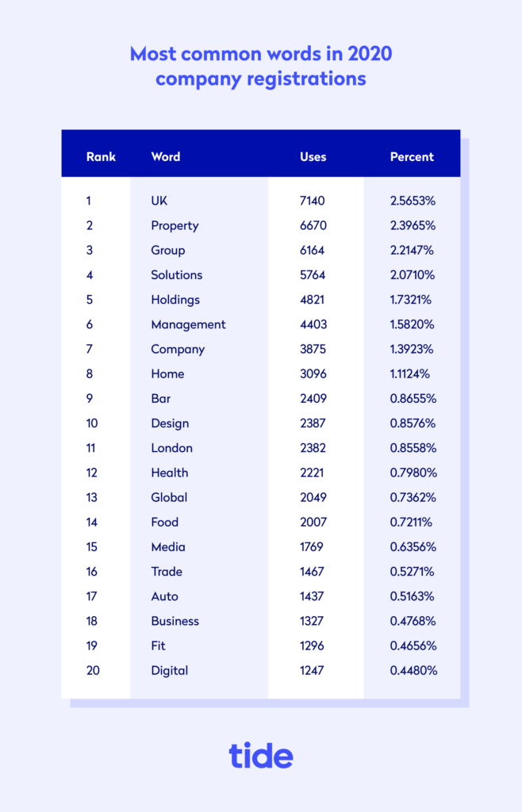The image size is (522, 812).
Task: Click the 2.5653% percent value
Action: point(413,201)
